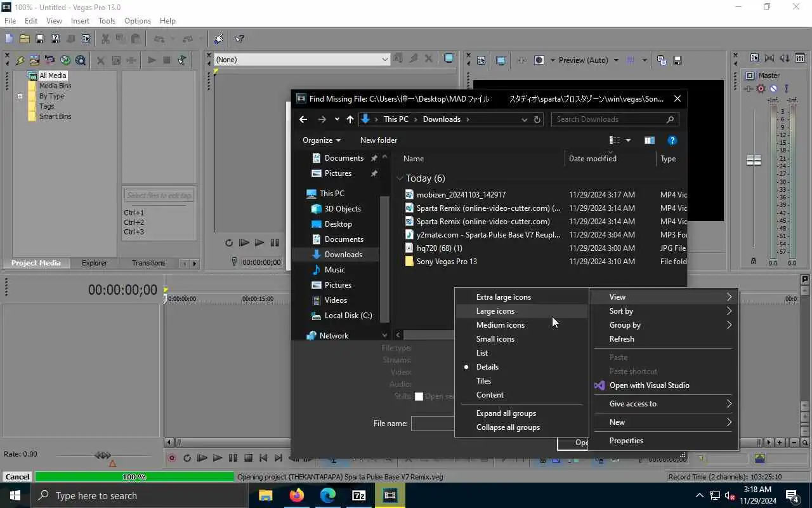This screenshot has width=812, height=508.
Task: Click the Dim output icon in Master panel
Action: 785,58
